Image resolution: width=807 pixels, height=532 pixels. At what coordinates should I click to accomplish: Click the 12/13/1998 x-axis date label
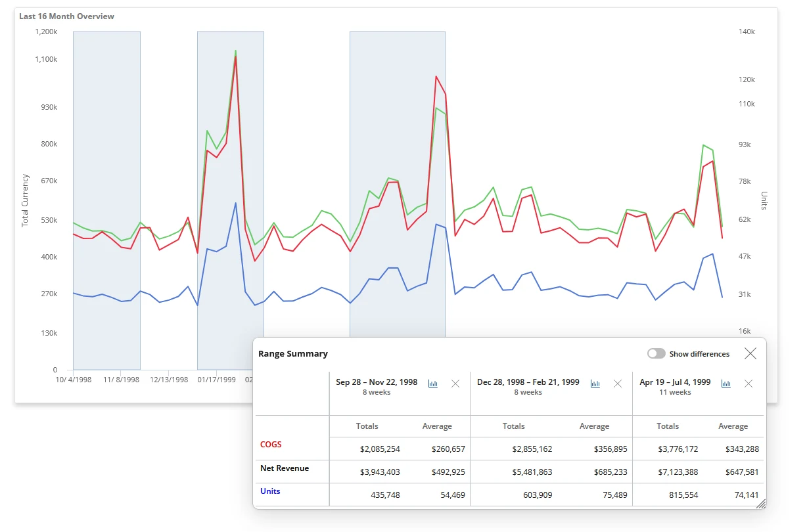point(169,380)
